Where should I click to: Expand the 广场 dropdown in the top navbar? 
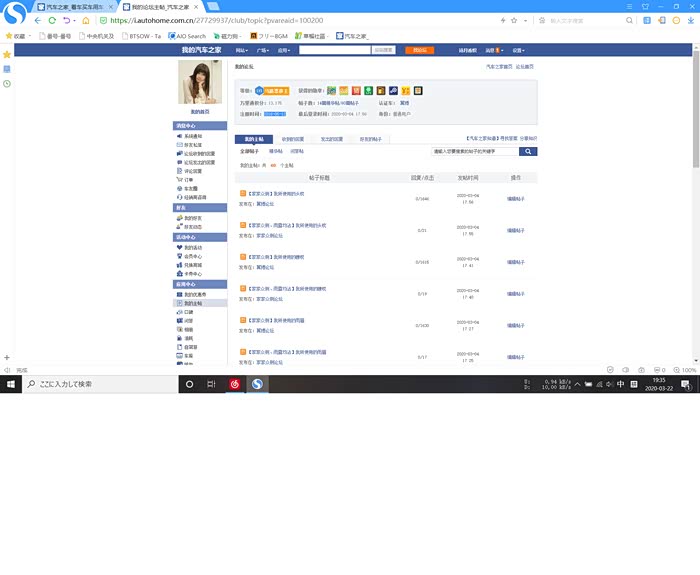pos(262,49)
